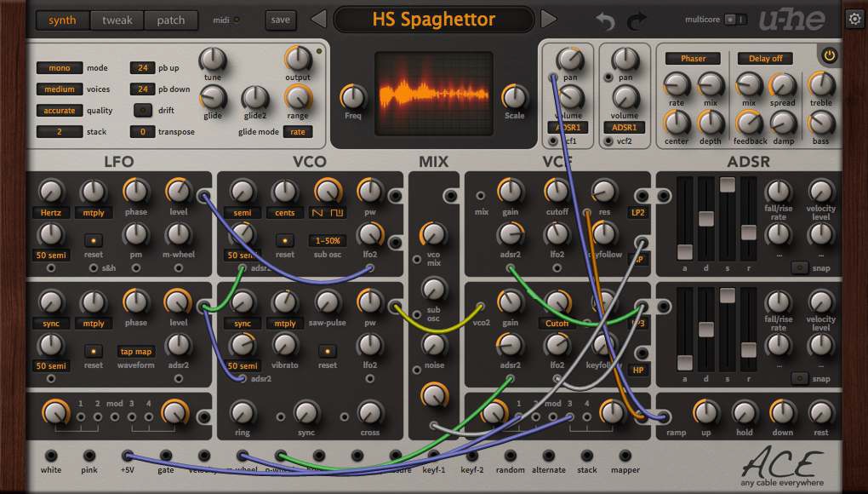Screen dimensions: 868x494
Task: Click the tune knob
Action: pos(213,60)
